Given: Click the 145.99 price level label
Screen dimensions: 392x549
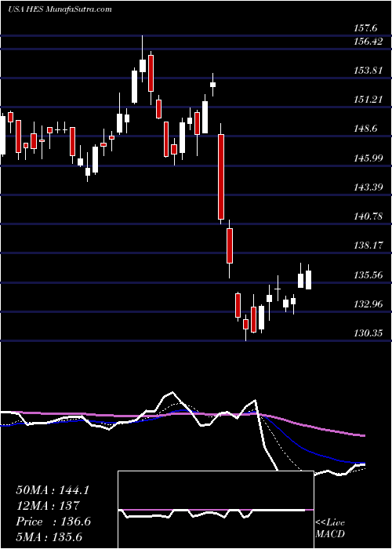Looking at the screenshot, I should [x=369, y=158].
